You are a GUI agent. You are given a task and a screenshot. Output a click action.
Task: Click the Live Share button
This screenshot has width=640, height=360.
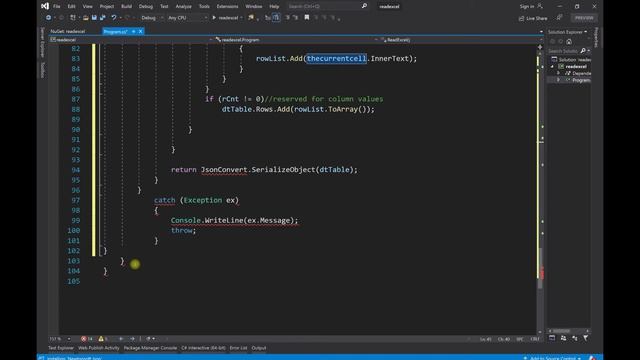(x=533, y=18)
